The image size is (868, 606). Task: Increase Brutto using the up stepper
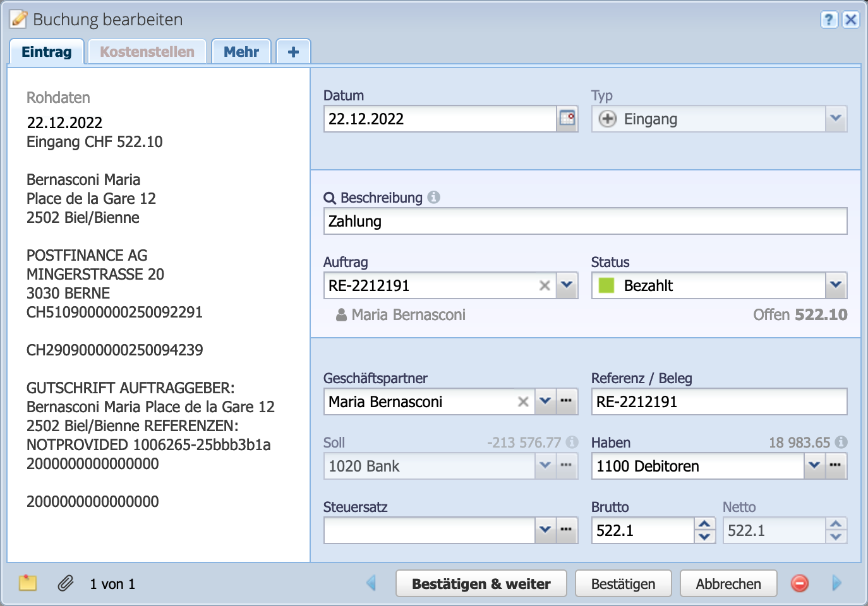point(704,525)
